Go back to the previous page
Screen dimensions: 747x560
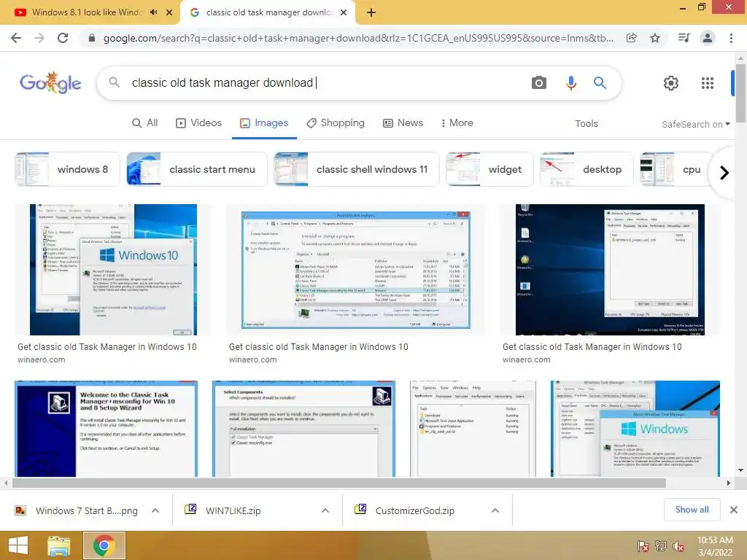click(x=16, y=38)
